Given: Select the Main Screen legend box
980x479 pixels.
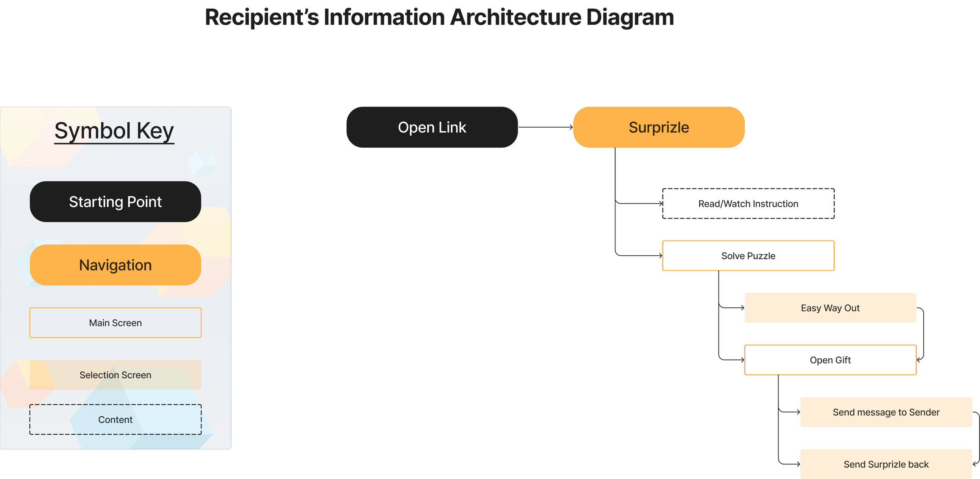Looking at the screenshot, I should (x=115, y=323).
